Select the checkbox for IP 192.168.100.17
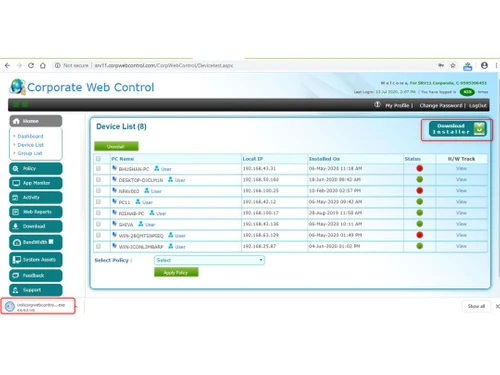Viewport: 500px width, 375px height. 98,213
